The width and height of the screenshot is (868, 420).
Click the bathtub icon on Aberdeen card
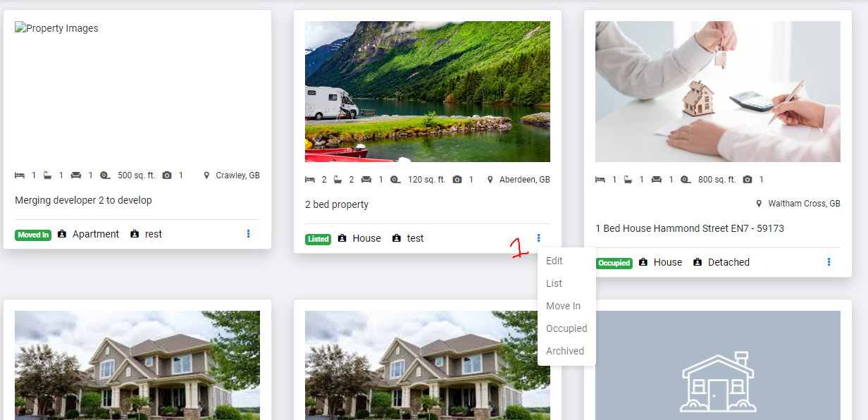pyautogui.click(x=337, y=179)
